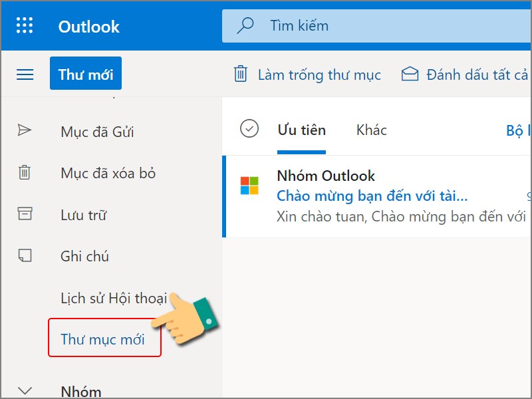532x399 pixels.
Task: Toggle the select-all messages circle checkbox
Action: (249, 129)
